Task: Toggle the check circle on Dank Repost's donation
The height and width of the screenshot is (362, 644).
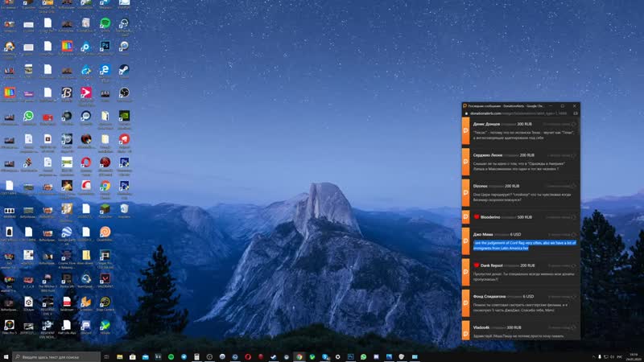Action: click(574, 265)
